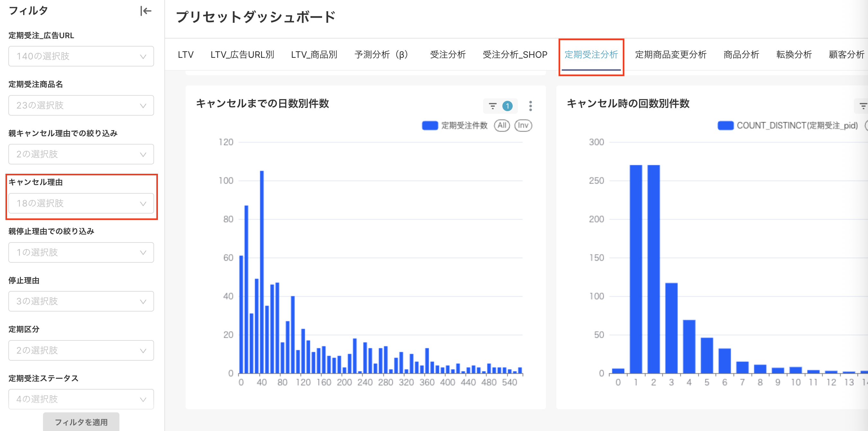Switch to the 顧客分析 tab
The height and width of the screenshot is (431, 868).
(x=846, y=55)
